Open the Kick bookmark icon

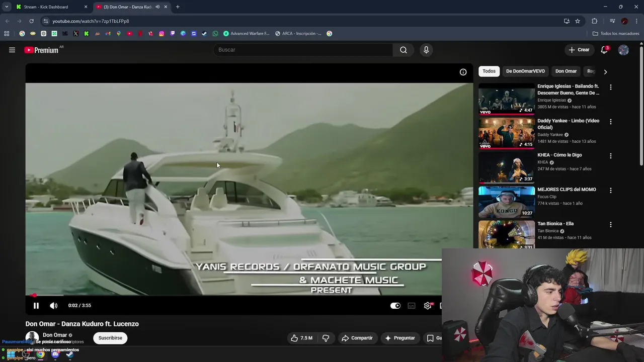tap(87, 34)
